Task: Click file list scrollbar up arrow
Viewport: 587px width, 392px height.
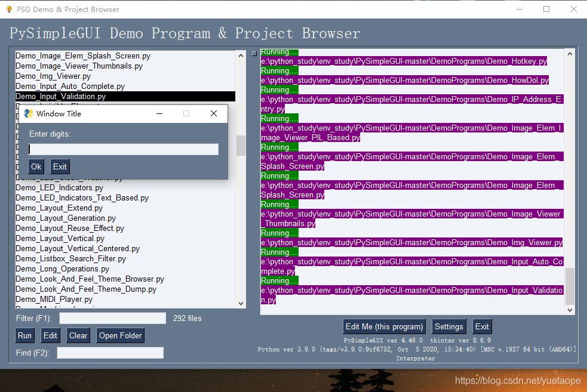Action: [x=241, y=55]
